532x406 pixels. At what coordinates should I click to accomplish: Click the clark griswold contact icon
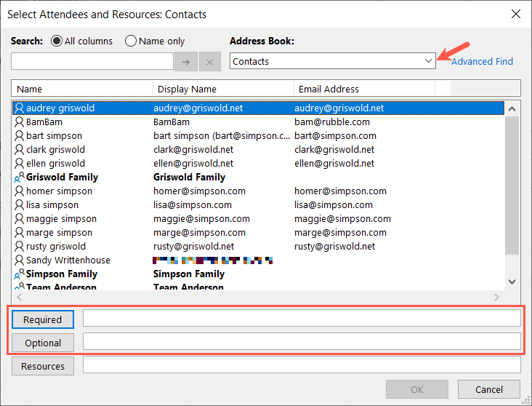(x=20, y=149)
